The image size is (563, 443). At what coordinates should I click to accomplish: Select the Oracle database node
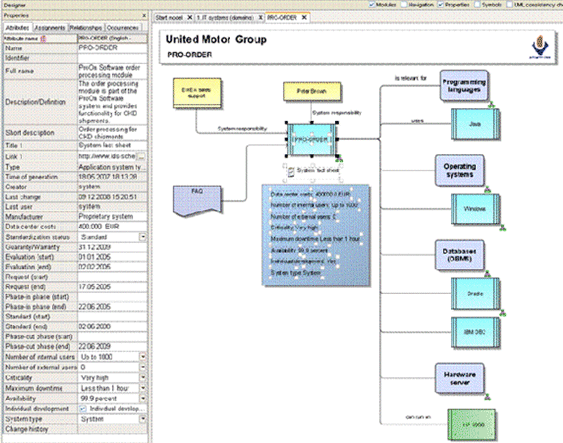point(475,294)
